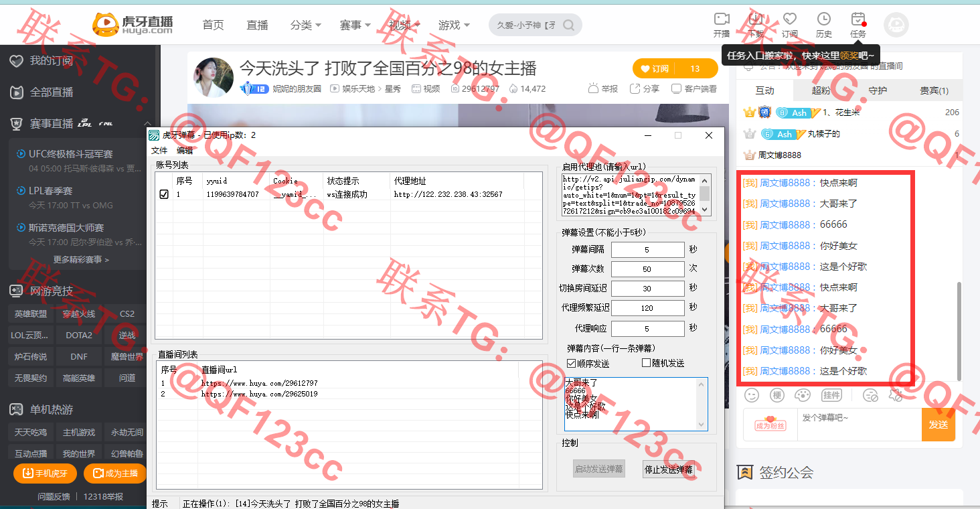
Task: Open the DOTA2 game tag
Action: click(79, 335)
